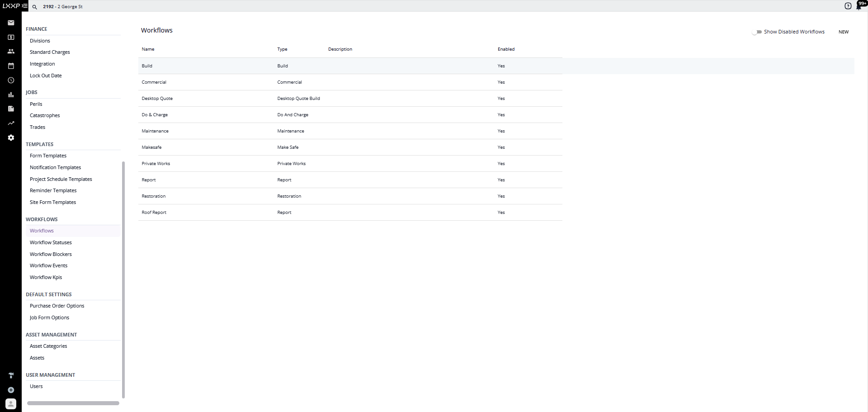Open the calendar icon in sidebar
This screenshot has width=868, height=412.
[x=11, y=66]
